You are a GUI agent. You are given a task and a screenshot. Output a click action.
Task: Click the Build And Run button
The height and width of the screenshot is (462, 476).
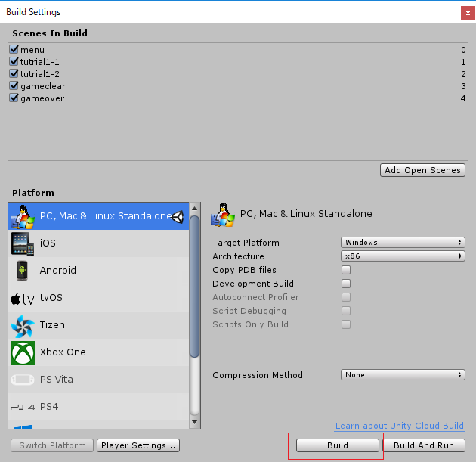click(424, 445)
